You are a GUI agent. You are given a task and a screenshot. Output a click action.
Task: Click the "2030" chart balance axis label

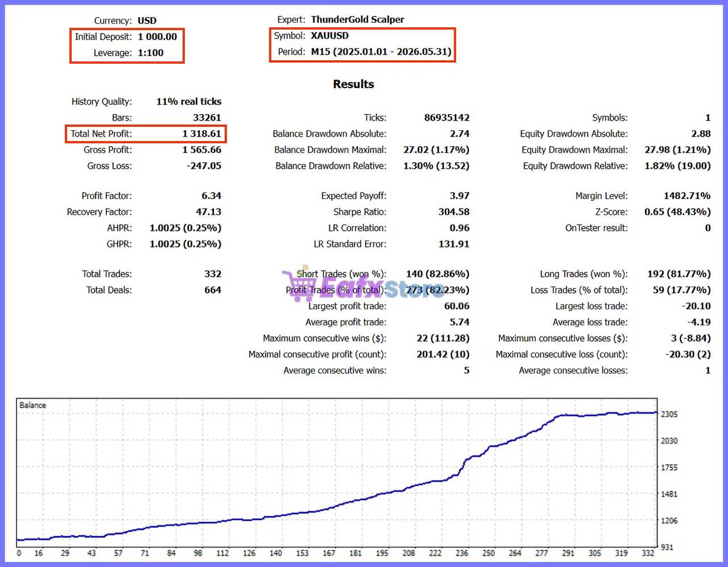[669, 441]
